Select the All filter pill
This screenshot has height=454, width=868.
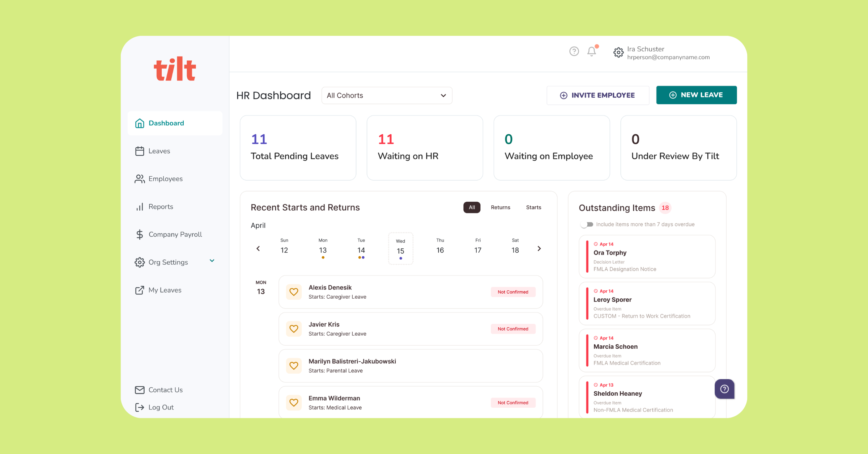coord(472,207)
